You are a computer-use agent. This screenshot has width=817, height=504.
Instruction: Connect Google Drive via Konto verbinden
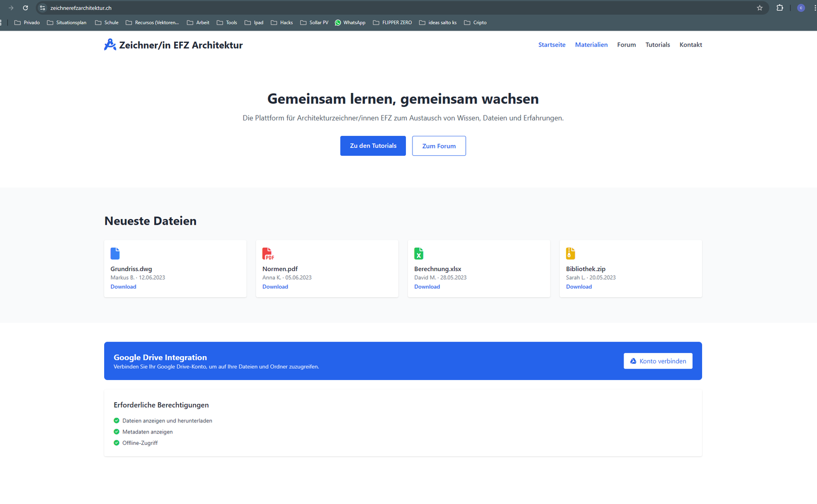[658, 361]
